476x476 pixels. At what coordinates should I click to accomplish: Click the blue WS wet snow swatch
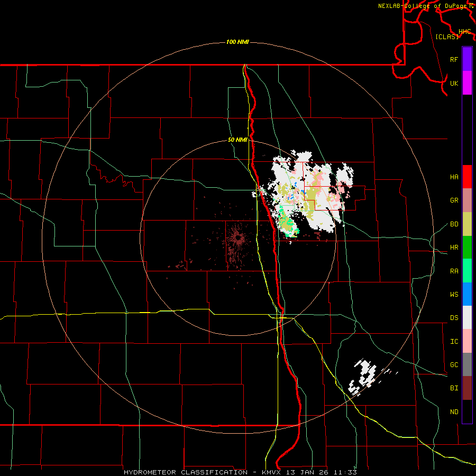coord(467,294)
